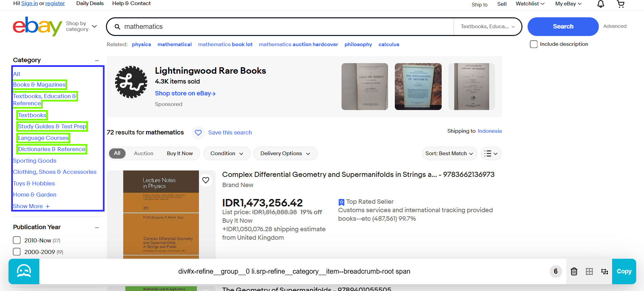Click the blue Search button

point(563,26)
